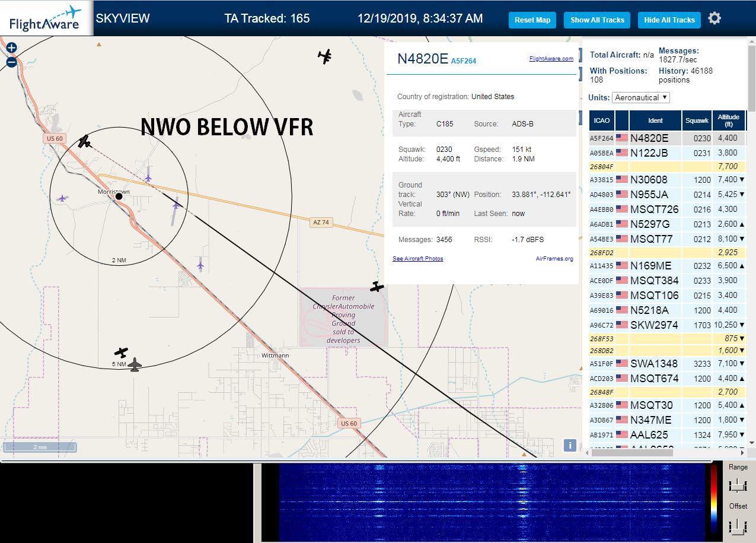Select the MSQT674 aircraft row

pyautogui.click(x=667, y=379)
